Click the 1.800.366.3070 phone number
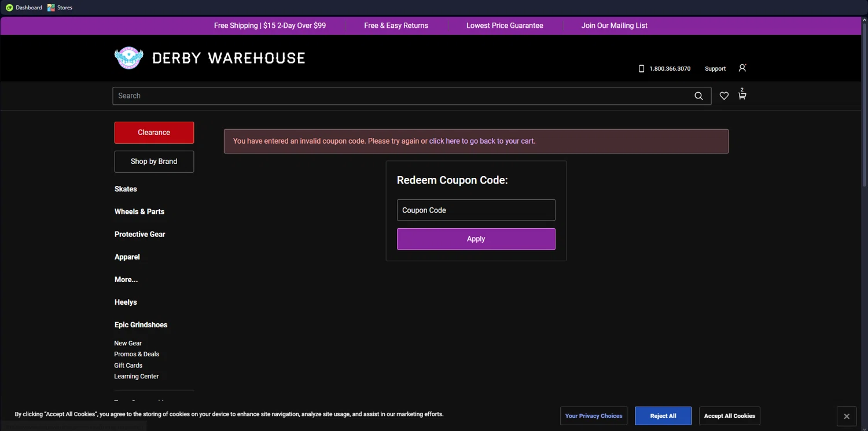Image resolution: width=868 pixels, height=431 pixels. [x=670, y=68]
